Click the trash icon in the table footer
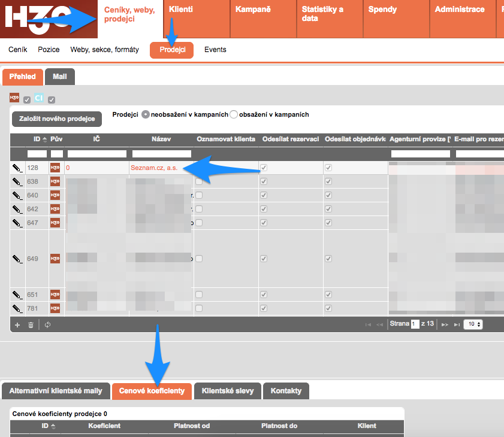 point(31,324)
